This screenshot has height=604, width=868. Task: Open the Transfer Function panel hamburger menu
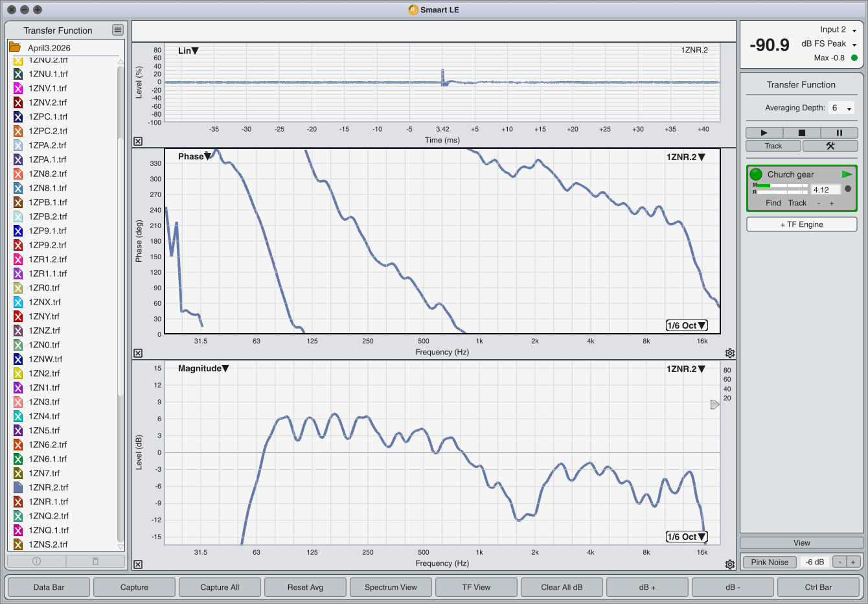pos(117,30)
